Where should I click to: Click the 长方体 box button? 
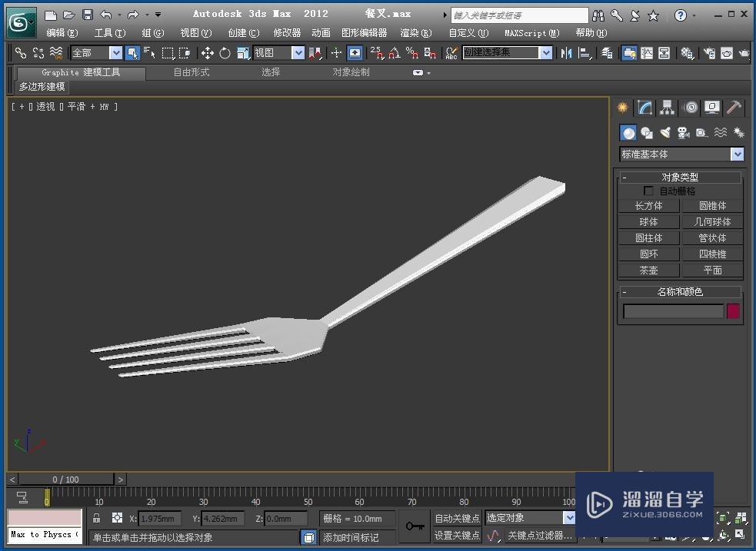coord(648,206)
